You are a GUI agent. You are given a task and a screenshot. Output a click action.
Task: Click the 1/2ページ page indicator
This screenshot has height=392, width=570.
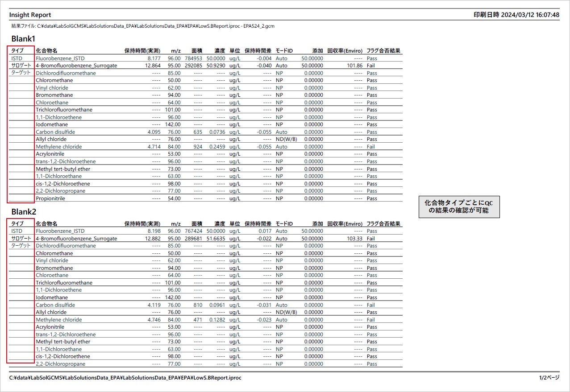click(549, 378)
